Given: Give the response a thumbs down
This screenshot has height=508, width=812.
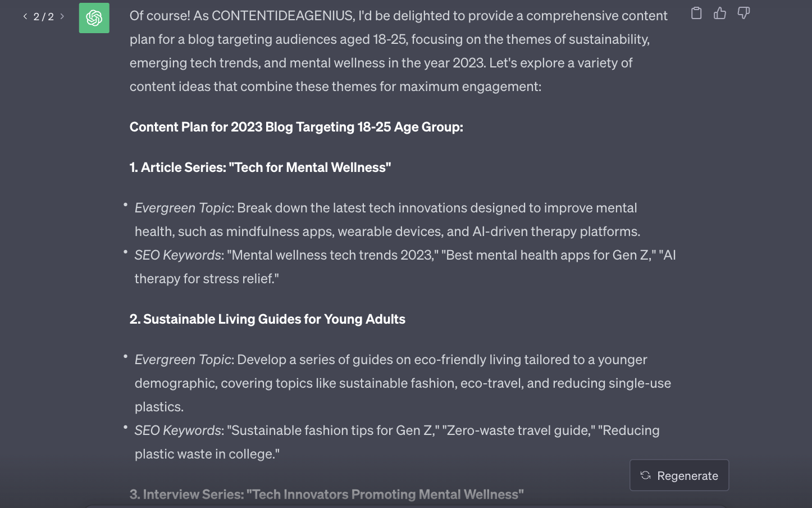Looking at the screenshot, I should [743, 13].
